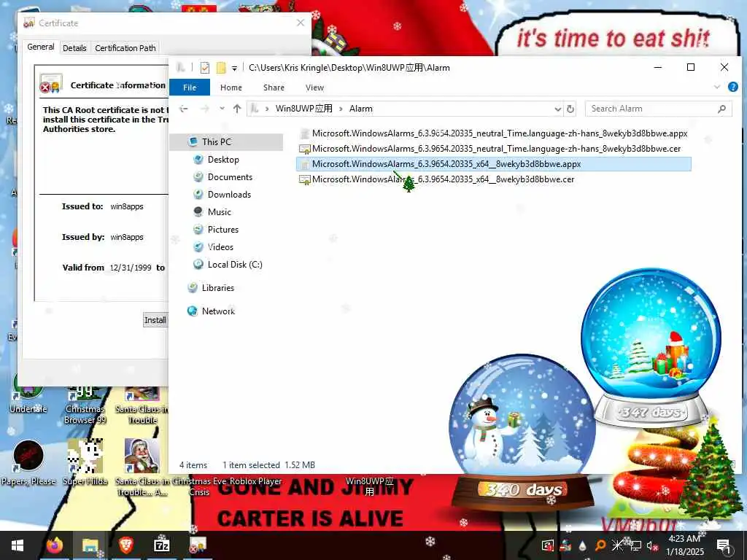The image size is (747, 560).
Task: Close the Certificate dialog window
Action: click(x=300, y=23)
